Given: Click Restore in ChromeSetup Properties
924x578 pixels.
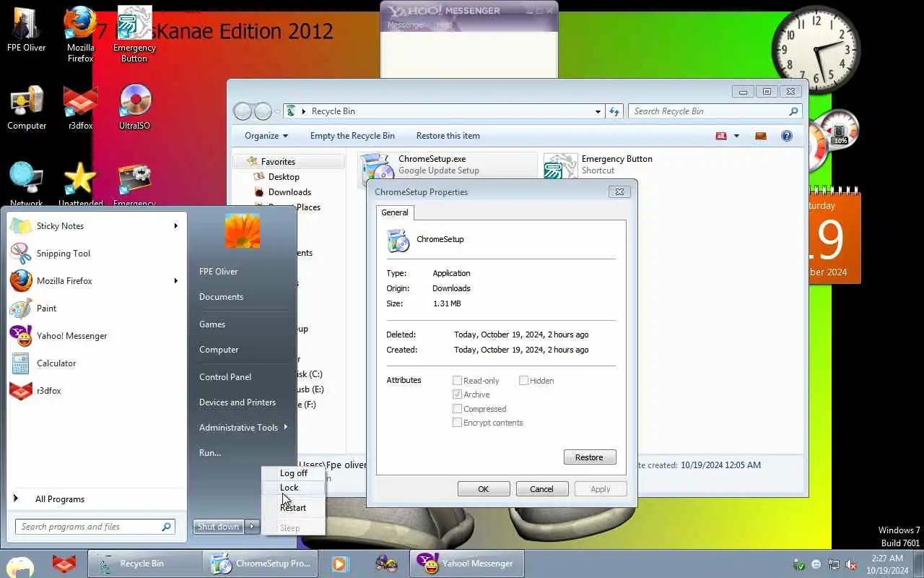Looking at the screenshot, I should pos(589,457).
